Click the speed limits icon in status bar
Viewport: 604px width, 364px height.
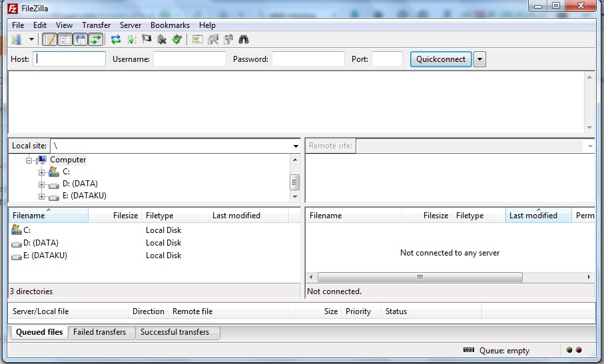point(469,350)
